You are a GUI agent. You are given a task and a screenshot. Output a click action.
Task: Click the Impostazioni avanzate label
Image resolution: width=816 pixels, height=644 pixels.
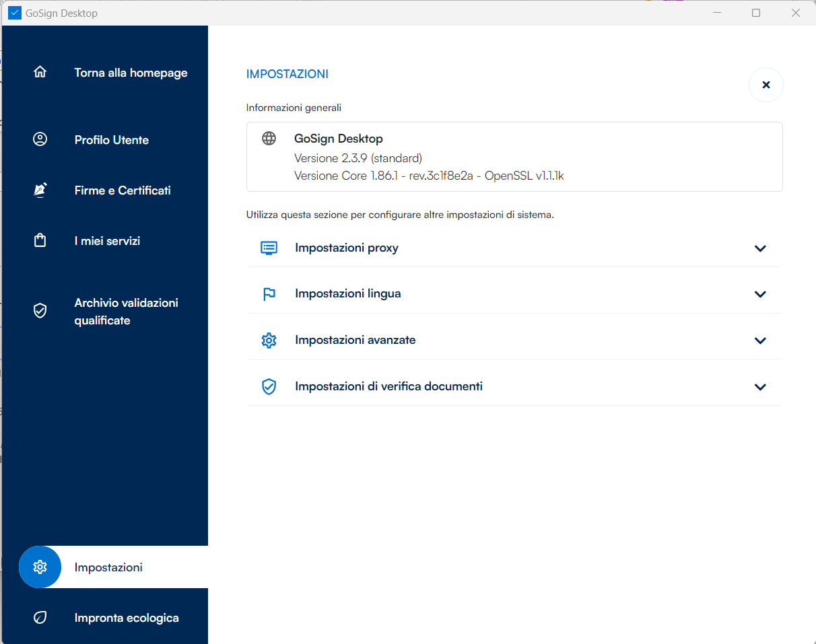tap(355, 340)
